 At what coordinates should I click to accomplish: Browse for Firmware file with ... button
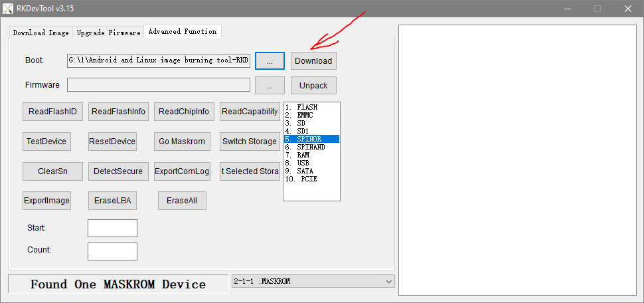point(270,86)
